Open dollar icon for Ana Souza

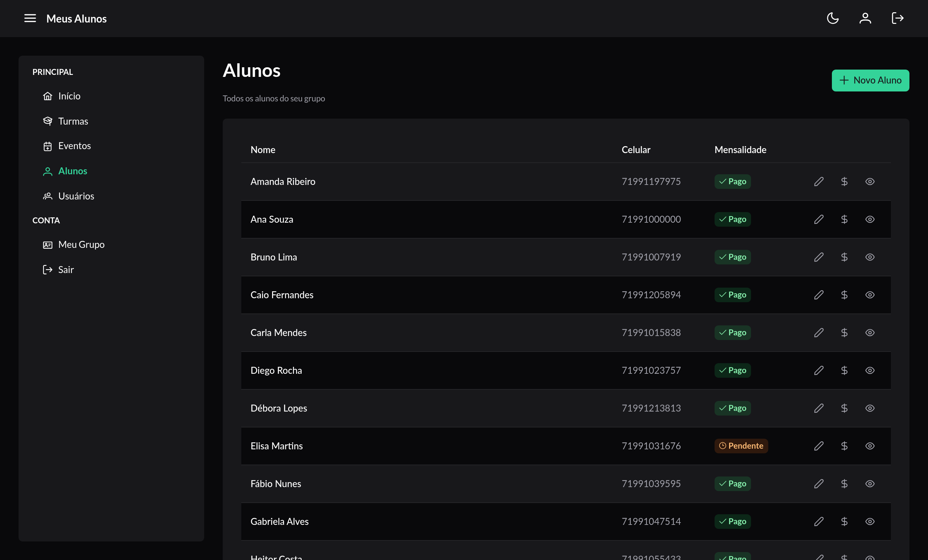pos(844,219)
